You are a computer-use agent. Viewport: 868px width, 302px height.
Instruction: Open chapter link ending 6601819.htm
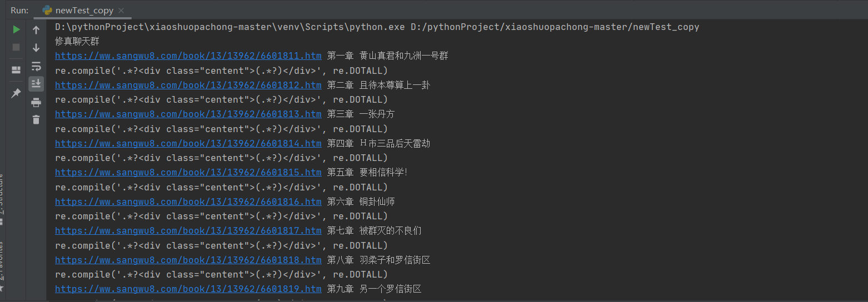188,289
